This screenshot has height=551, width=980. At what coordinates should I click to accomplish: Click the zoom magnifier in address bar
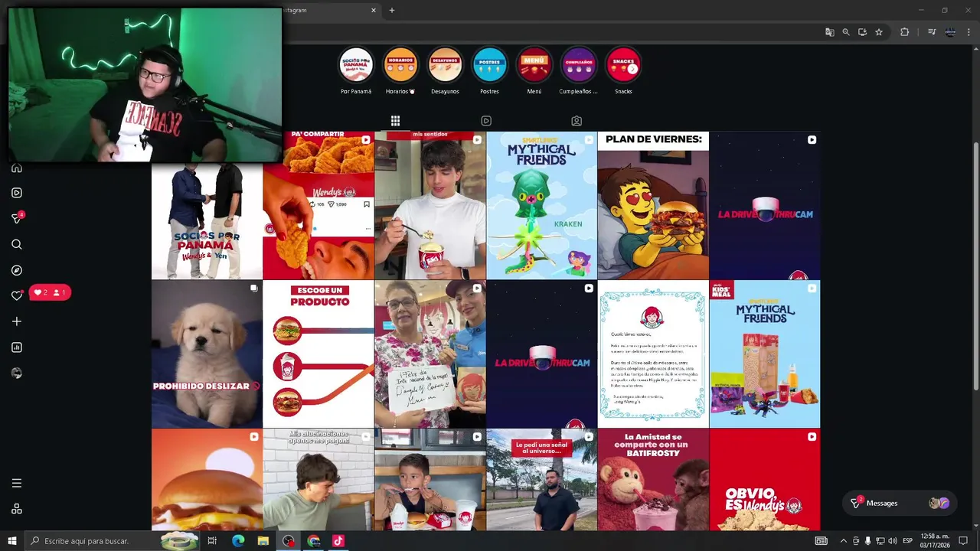(x=846, y=32)
